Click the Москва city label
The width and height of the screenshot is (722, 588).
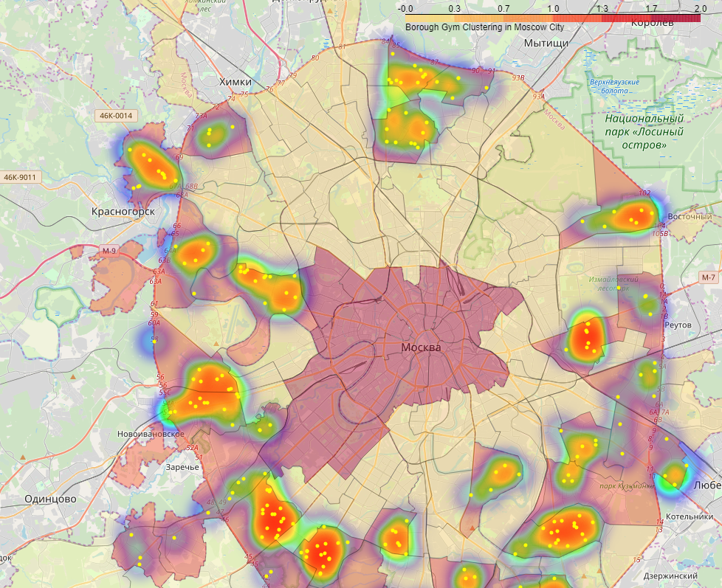tap(421, 347)
